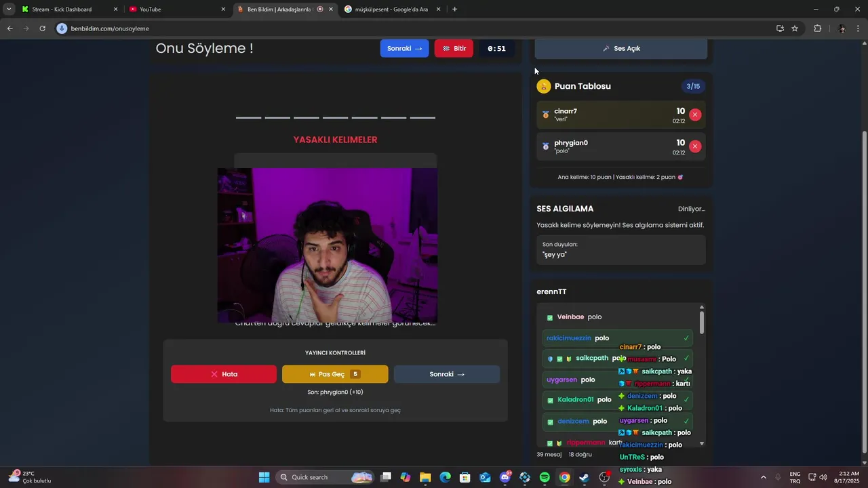This screenshot has height=488, width=868.
Task: Open the tab search dropdown
Action: (x=9, y=9)
